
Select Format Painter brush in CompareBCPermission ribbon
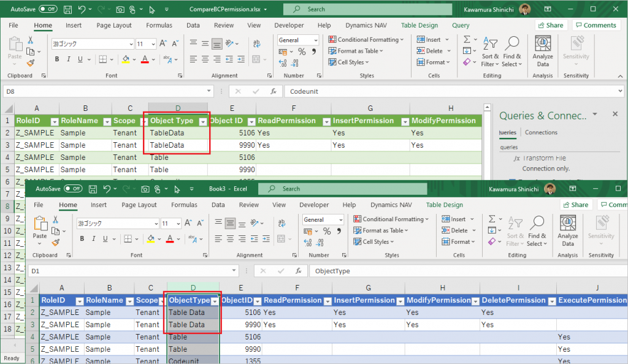tap(31, 63)
